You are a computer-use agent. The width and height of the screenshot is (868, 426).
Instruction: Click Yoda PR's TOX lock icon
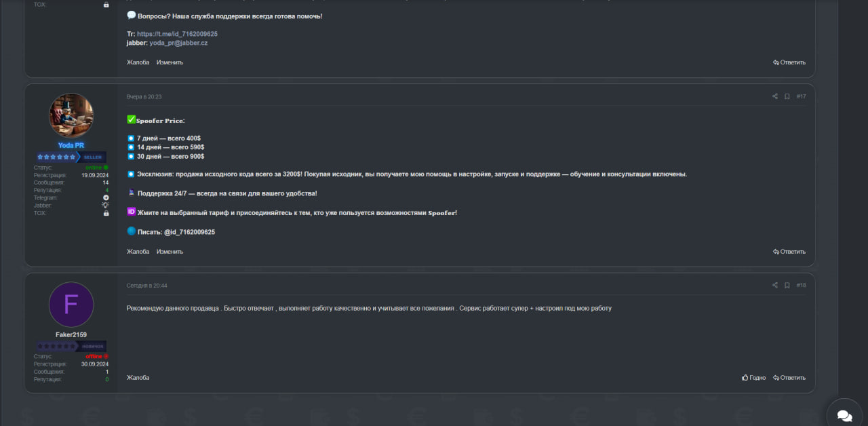click(106, 213)
